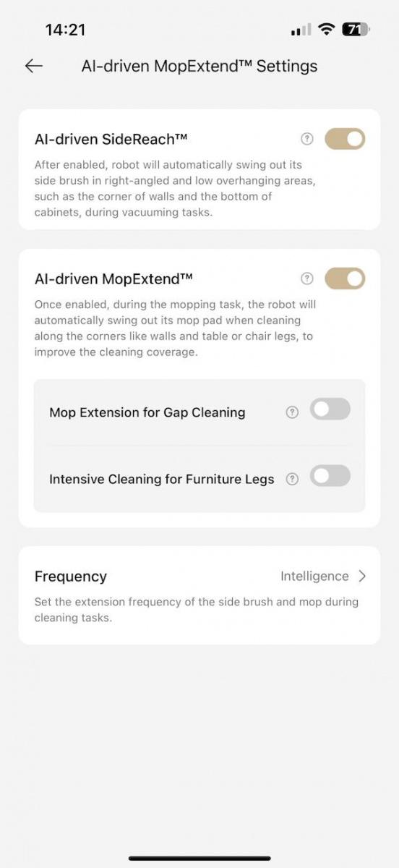Tap the home indicator bar

[x=199, y=858]
